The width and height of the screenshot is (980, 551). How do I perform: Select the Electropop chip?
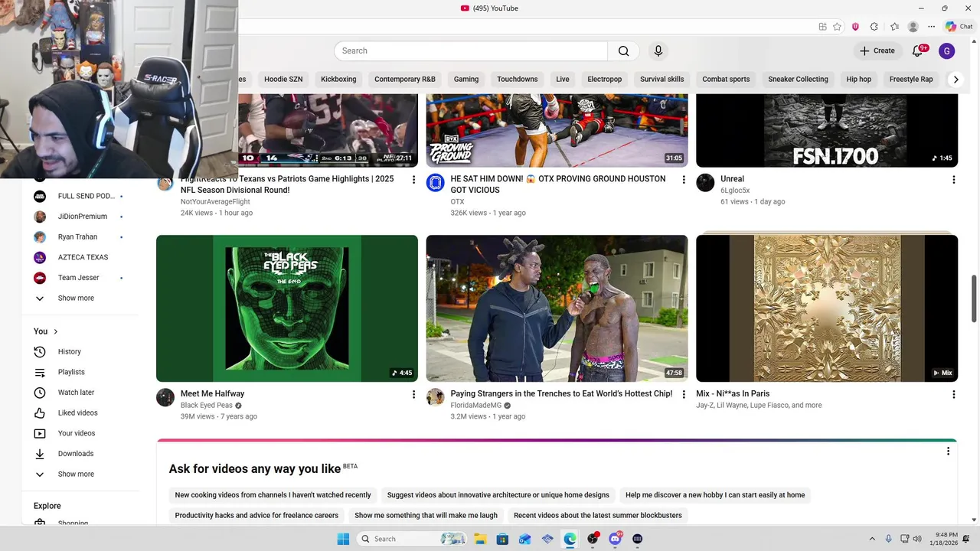pos(605,80)
